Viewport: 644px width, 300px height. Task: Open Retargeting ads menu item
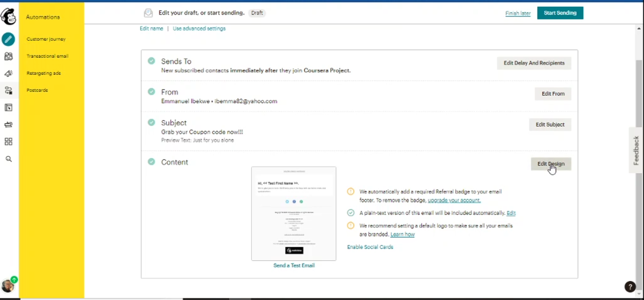click(44, 73)
